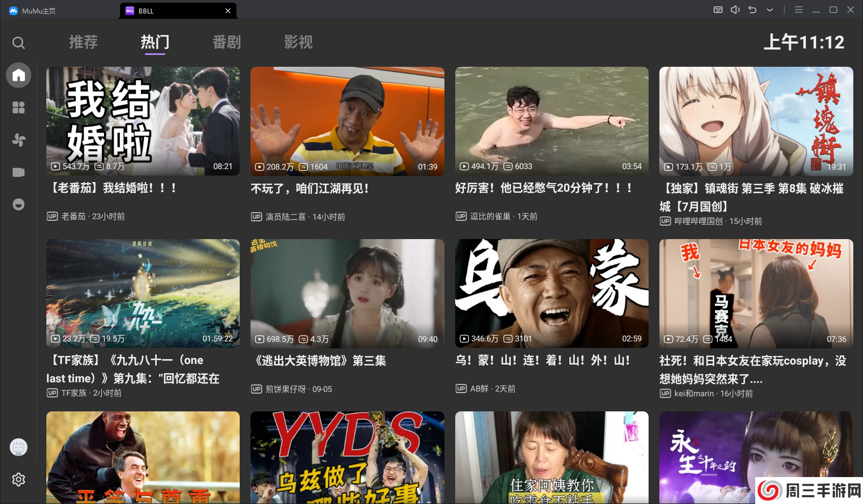Screen dimensions: 863x504
Task: Open the video titled 我结婚啦
Action: point(142,121)
